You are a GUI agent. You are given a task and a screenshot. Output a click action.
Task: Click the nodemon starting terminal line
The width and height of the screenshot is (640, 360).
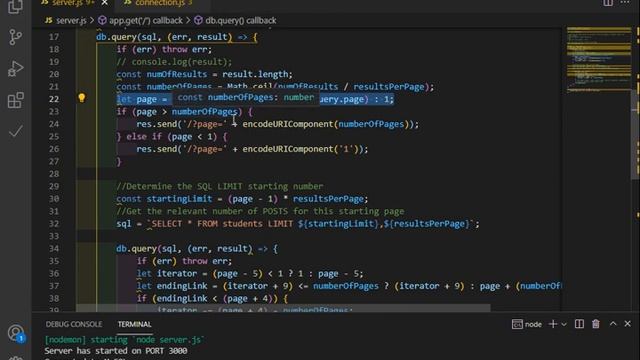124,340
